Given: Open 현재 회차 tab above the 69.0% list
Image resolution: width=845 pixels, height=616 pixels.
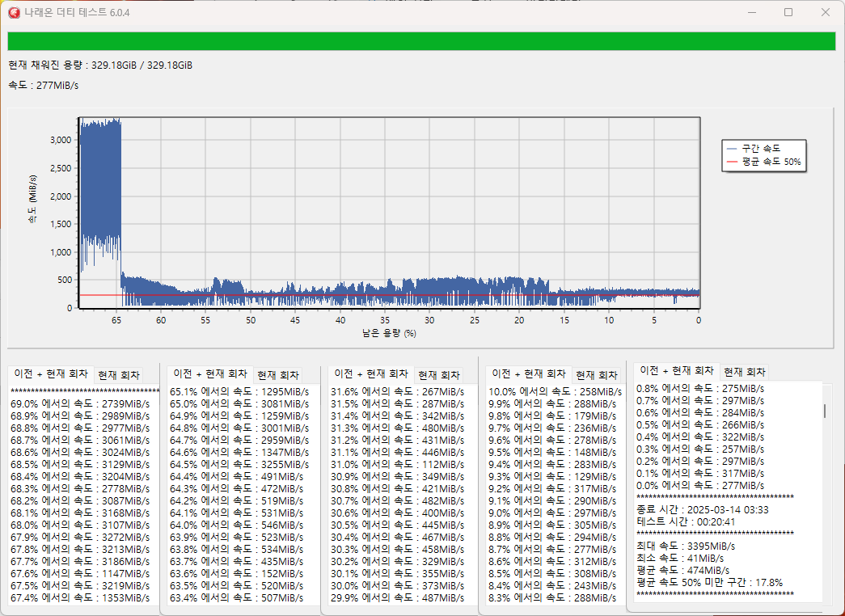Looking at the screenshot, I should coord(119,375).
